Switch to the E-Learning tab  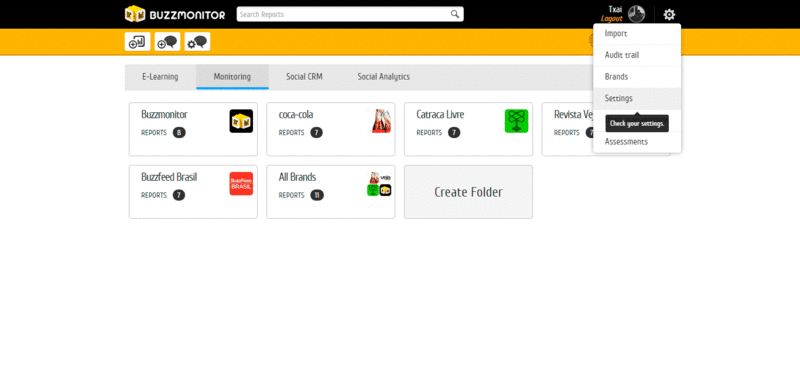click(x=160, y=77)
